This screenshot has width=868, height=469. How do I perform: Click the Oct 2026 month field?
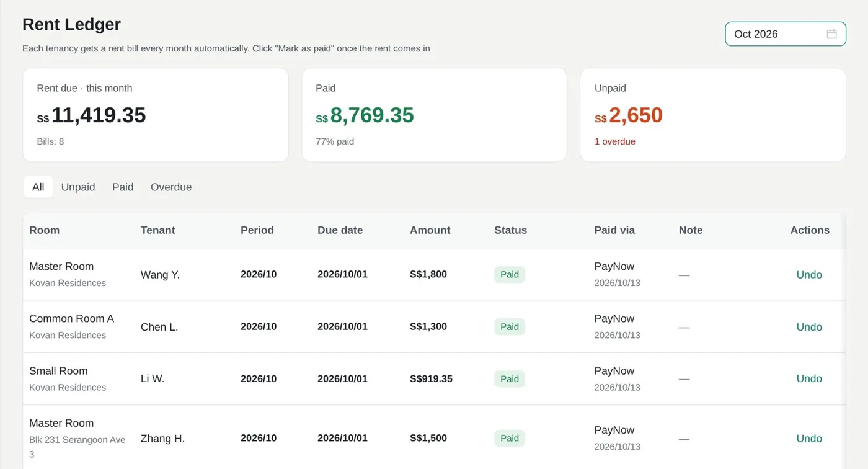[786, 34]
